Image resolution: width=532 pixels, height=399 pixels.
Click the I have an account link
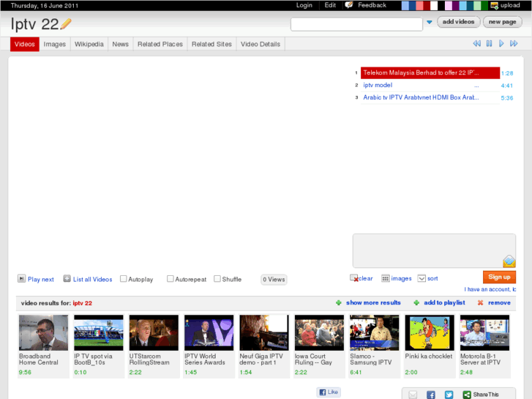click(490, 289)
